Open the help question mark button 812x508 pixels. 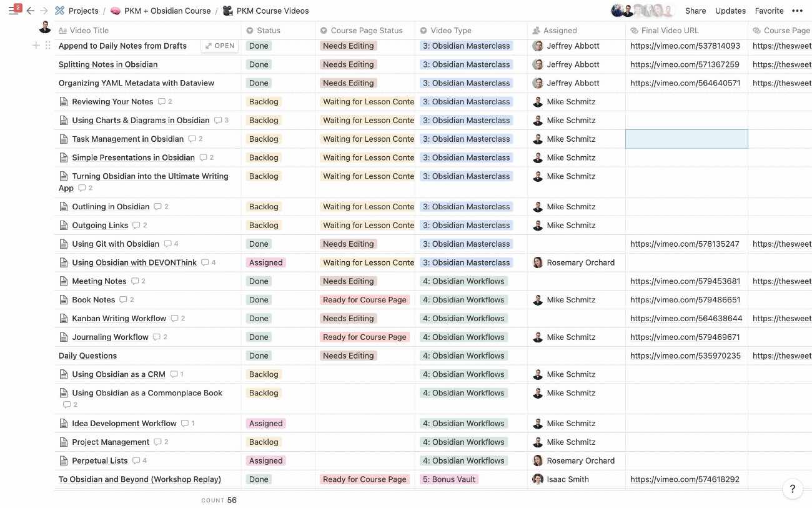[x=793, y=489]
